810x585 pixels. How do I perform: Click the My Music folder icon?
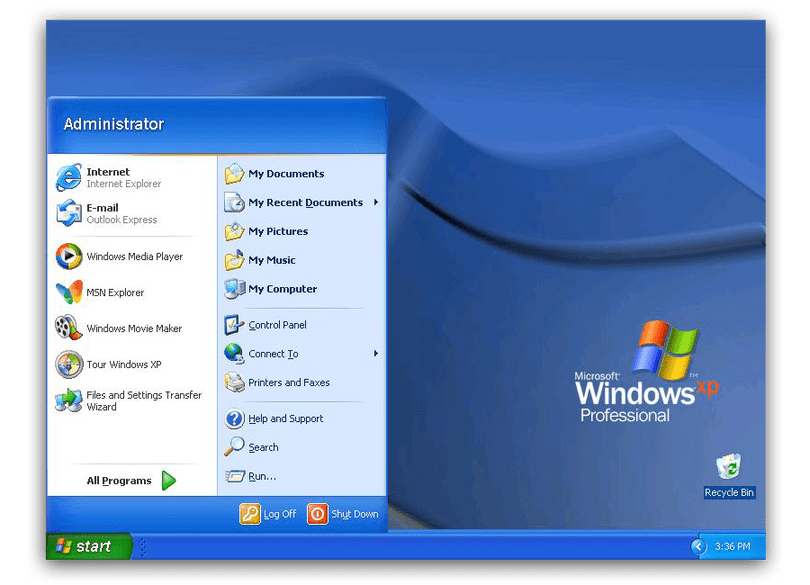point(235,260)
